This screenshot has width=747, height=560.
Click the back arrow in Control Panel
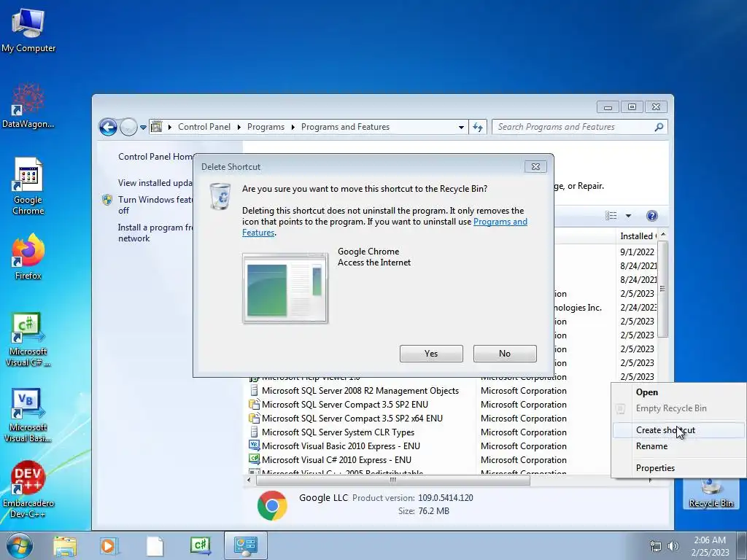pyautogui.click(x=108, y=127)
